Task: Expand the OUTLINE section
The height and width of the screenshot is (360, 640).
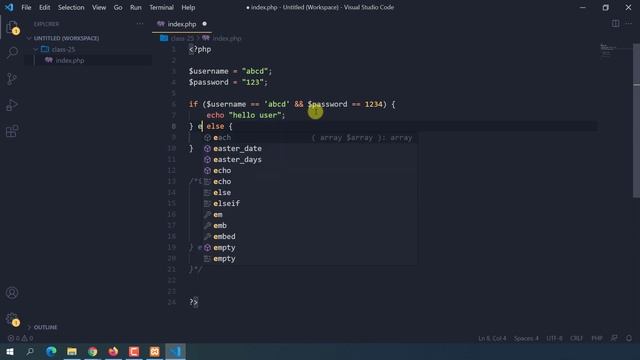Action: point(45,327)
